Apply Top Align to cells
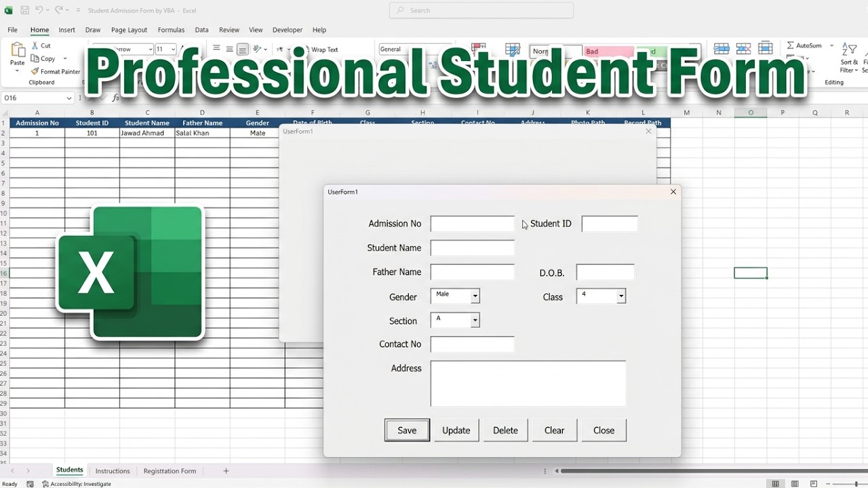The height and width of the screenshot is (488, 868). 216,49
